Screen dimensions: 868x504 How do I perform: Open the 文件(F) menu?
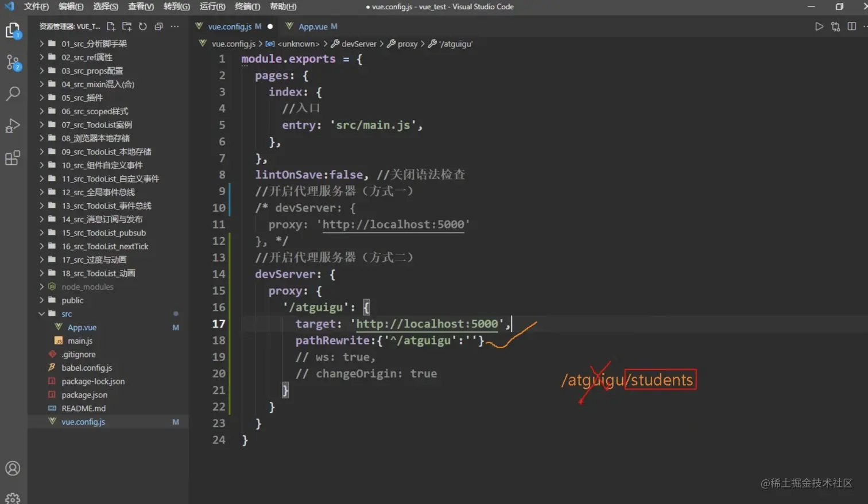coord(36,6)
